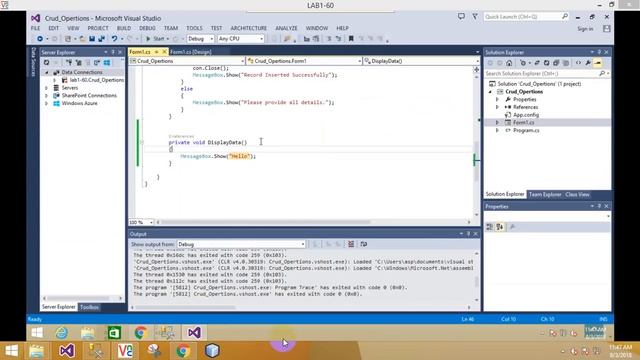Toggle Preview Selected Items in Solution Explorer
Screen dimensions: 640x360
tap(598, 63)
